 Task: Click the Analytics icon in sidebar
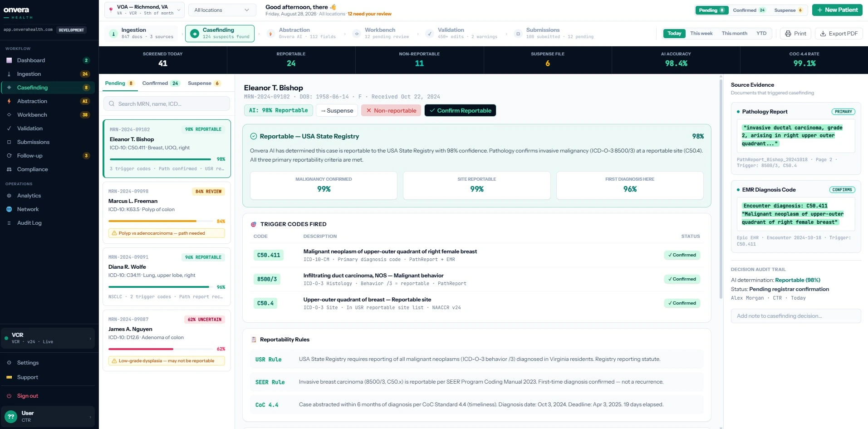(9, 196)
